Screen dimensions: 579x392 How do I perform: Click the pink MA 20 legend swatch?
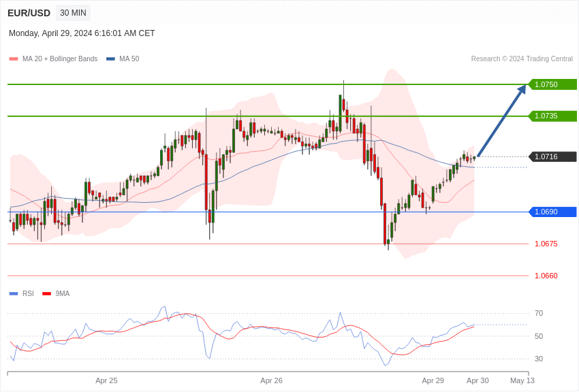pos(14,59)
